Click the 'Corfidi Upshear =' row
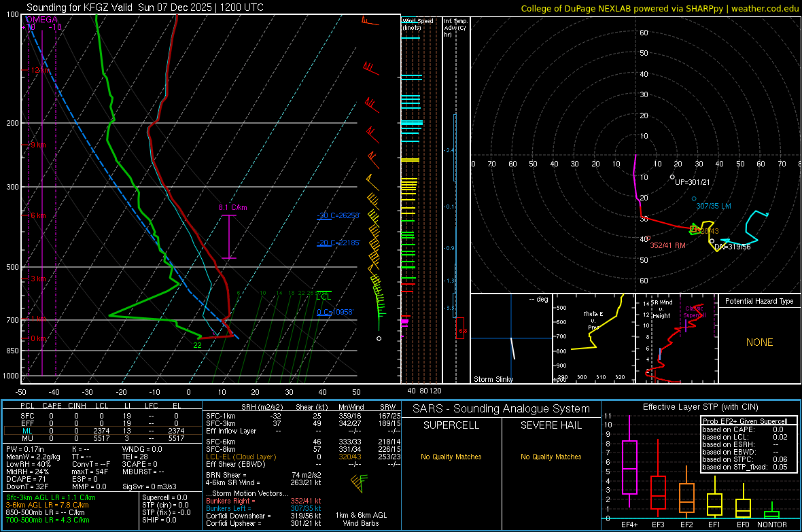This screenshot has height=532, width=802. coord(264,523)
